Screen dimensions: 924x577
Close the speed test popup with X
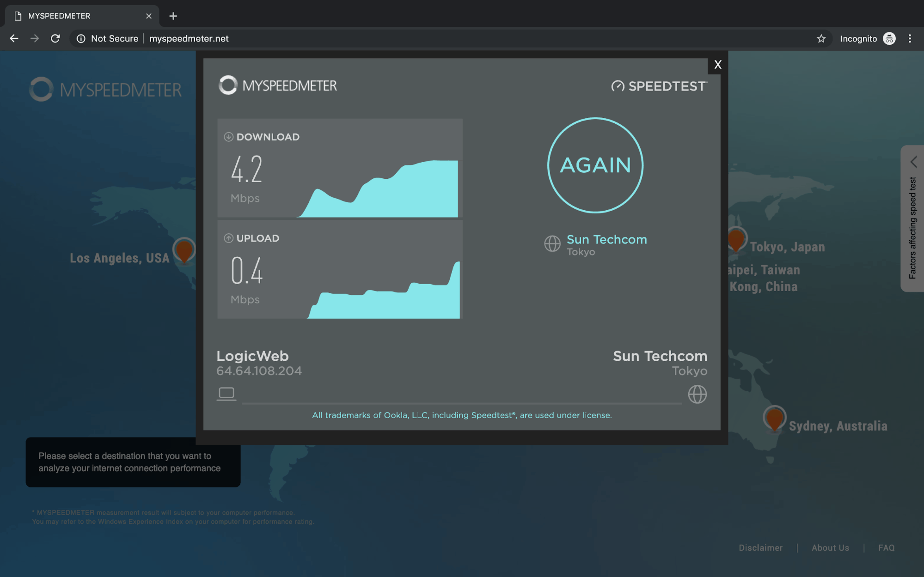coord(717,65)
